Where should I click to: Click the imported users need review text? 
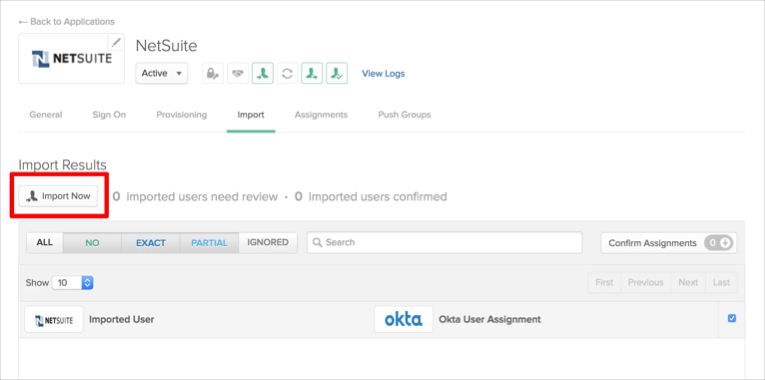[195, 197]
